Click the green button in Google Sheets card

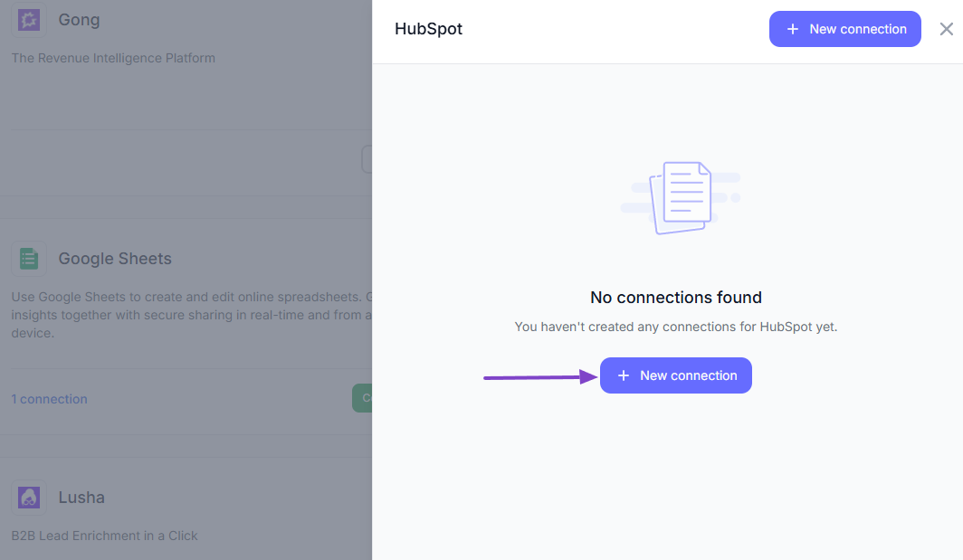click(362, 398)
